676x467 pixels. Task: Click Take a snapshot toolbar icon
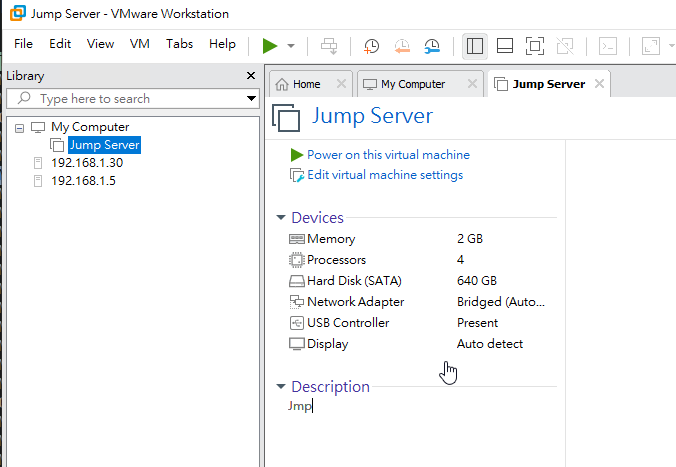pos(371,46)
